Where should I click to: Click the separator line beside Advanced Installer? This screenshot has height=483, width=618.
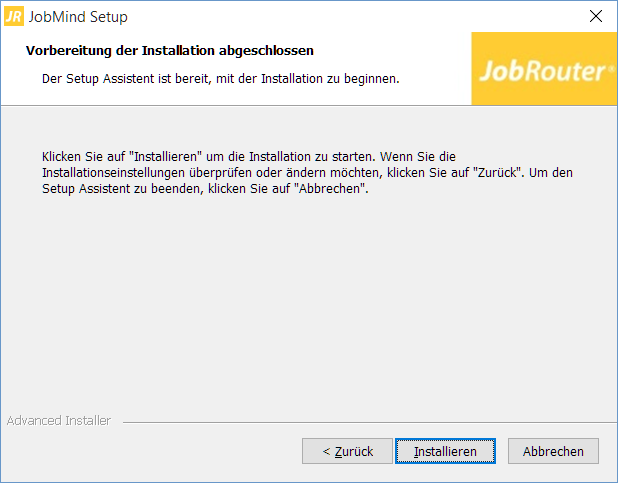pyautogui.click(x=370, y=422)
